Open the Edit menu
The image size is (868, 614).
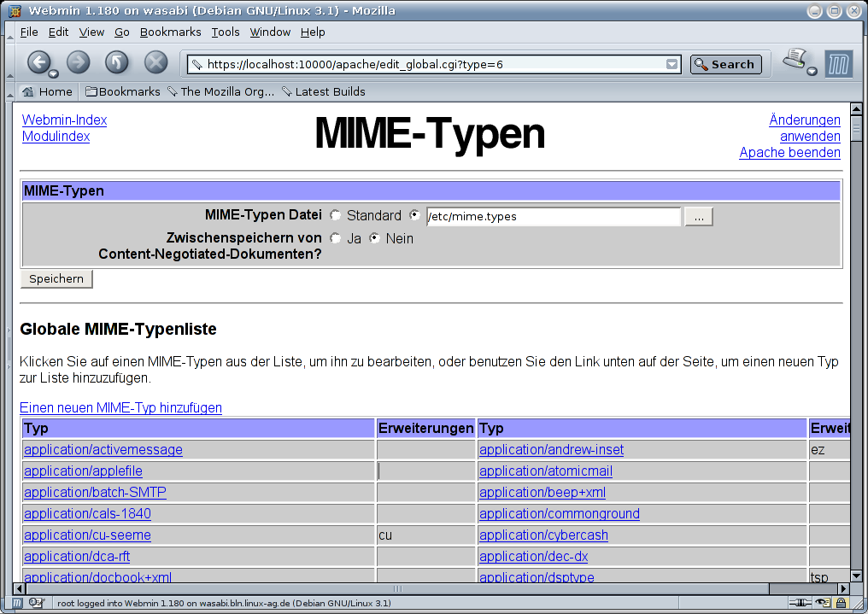click(x=58, y=32)
